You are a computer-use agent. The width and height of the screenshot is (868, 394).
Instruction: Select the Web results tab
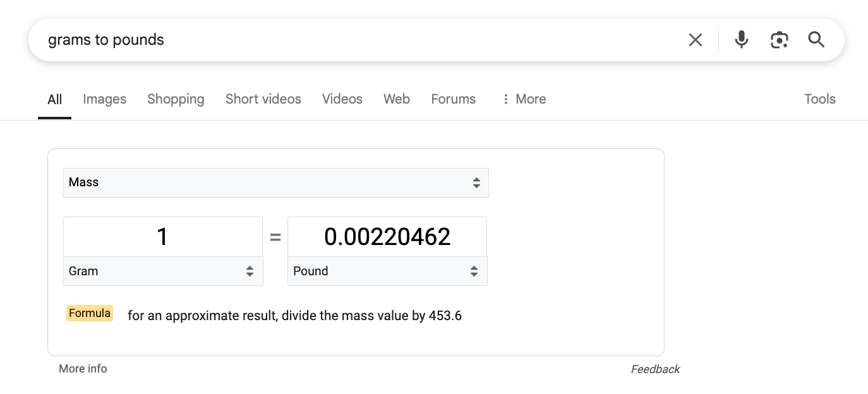tap(396, 99)
